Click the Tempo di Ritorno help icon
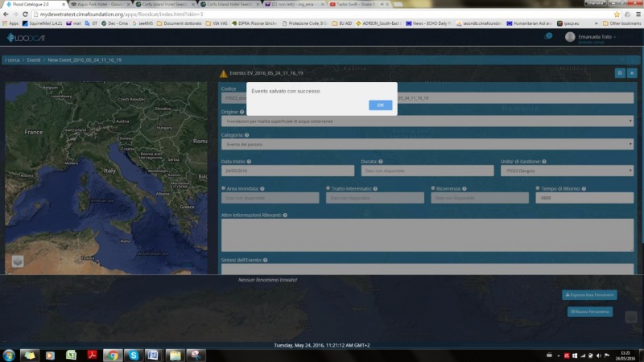644x362 pixels. 584,189
